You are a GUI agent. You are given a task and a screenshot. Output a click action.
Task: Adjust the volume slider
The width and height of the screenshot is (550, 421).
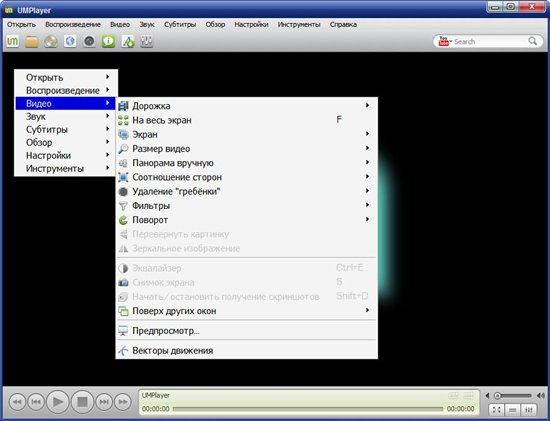[x=513, y=396]
